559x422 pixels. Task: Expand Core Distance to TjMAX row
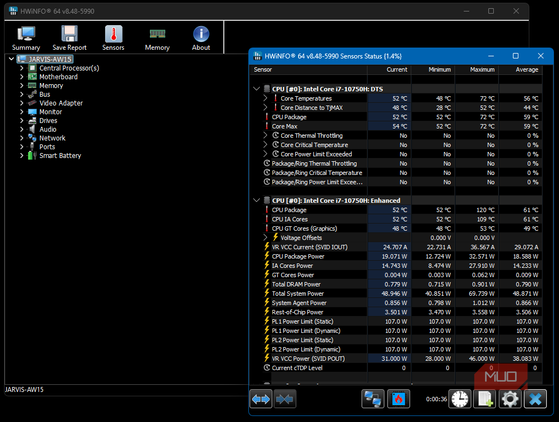[x=265, y=107]
